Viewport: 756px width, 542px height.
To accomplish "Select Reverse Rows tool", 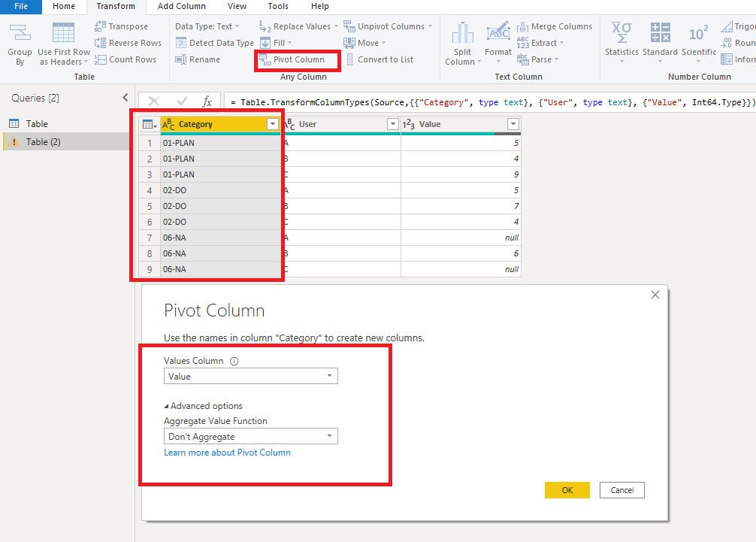I will [x=129, y=43].
